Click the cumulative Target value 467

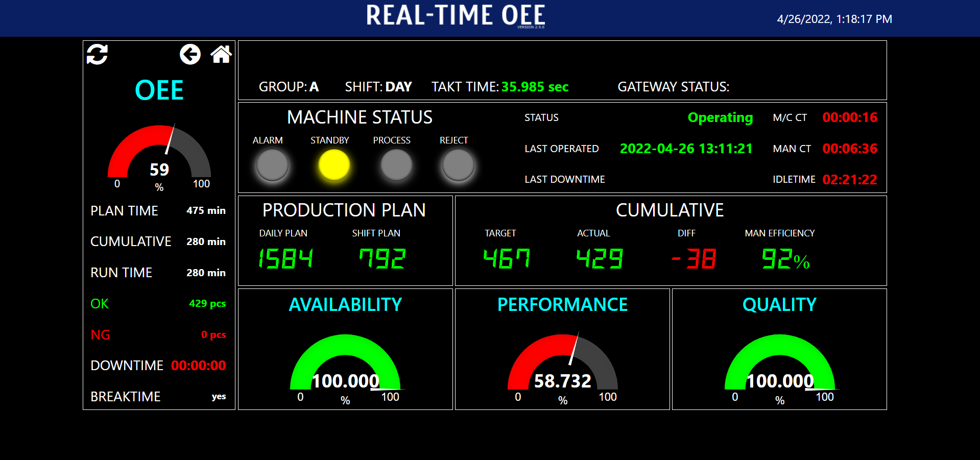(x=507, y=258)
